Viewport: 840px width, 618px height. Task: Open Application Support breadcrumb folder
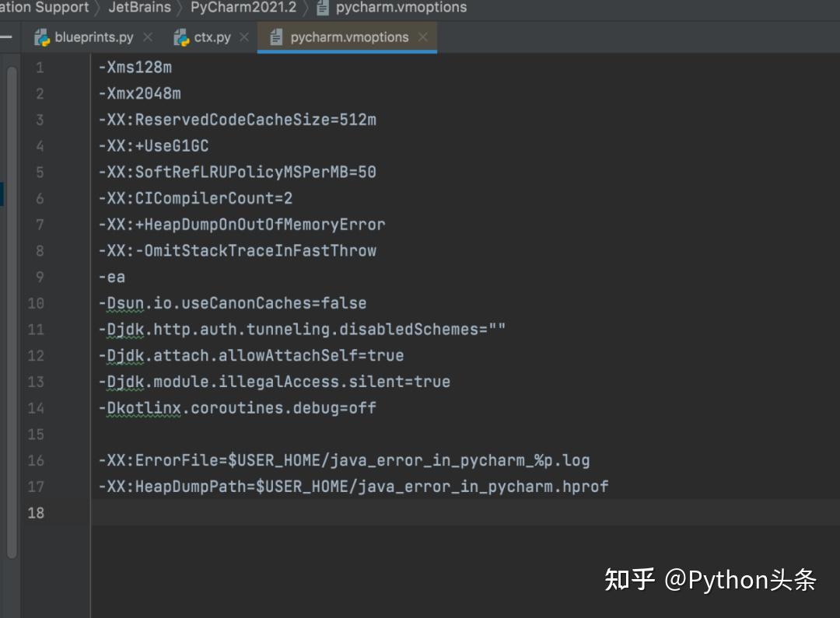(44, 7)
